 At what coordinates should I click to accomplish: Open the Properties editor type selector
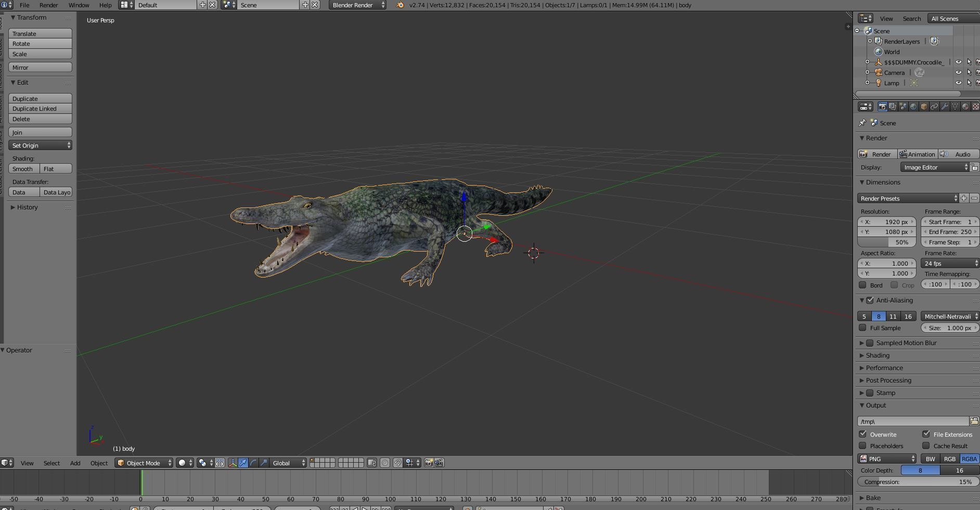point(865,107)
